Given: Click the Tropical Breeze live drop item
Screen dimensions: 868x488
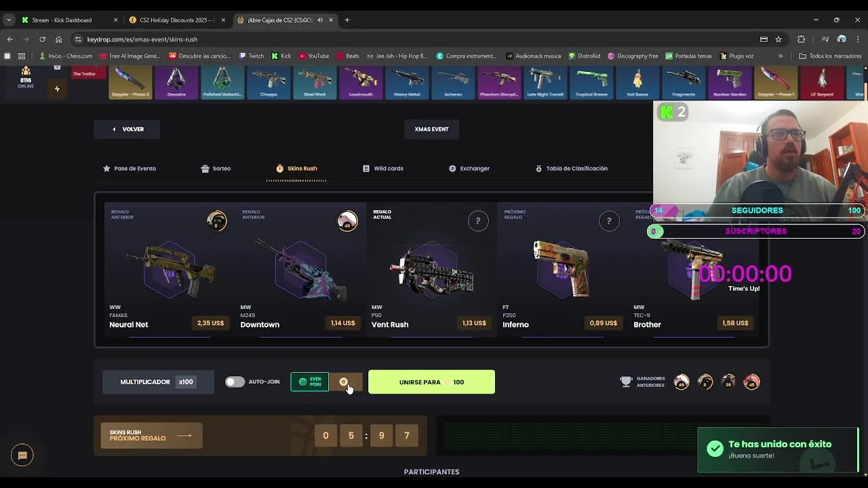Looking at the screenshot, I should click(591, 83).
